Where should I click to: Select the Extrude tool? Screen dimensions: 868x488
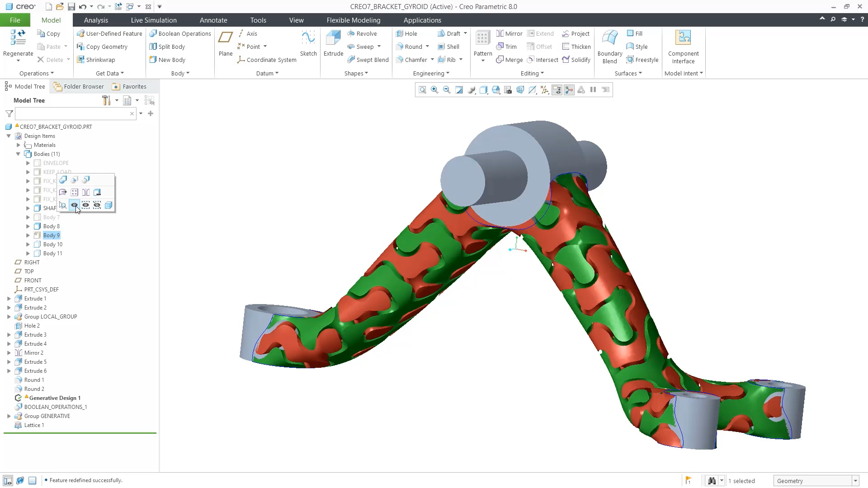point(334,44)
